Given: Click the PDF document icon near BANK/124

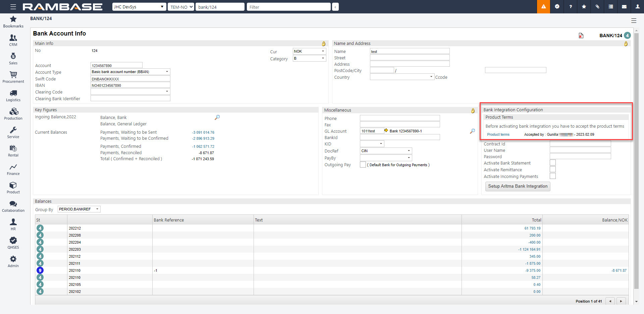Looking at the screenshot, I should pos(581,36).
